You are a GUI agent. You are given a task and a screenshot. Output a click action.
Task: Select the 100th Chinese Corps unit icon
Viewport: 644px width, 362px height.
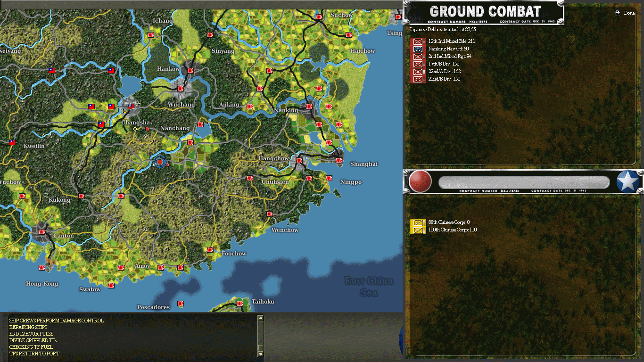pos(418,230)
